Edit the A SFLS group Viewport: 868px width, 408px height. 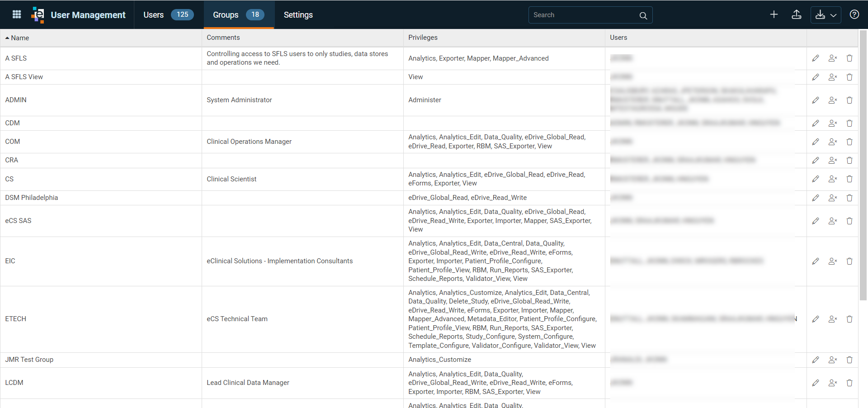[816, 58]
